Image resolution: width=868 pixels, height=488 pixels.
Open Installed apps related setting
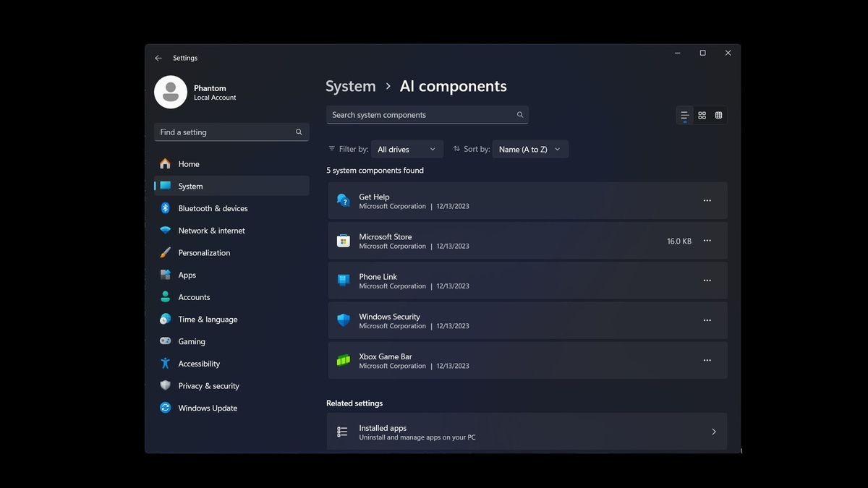pos(527,432)
